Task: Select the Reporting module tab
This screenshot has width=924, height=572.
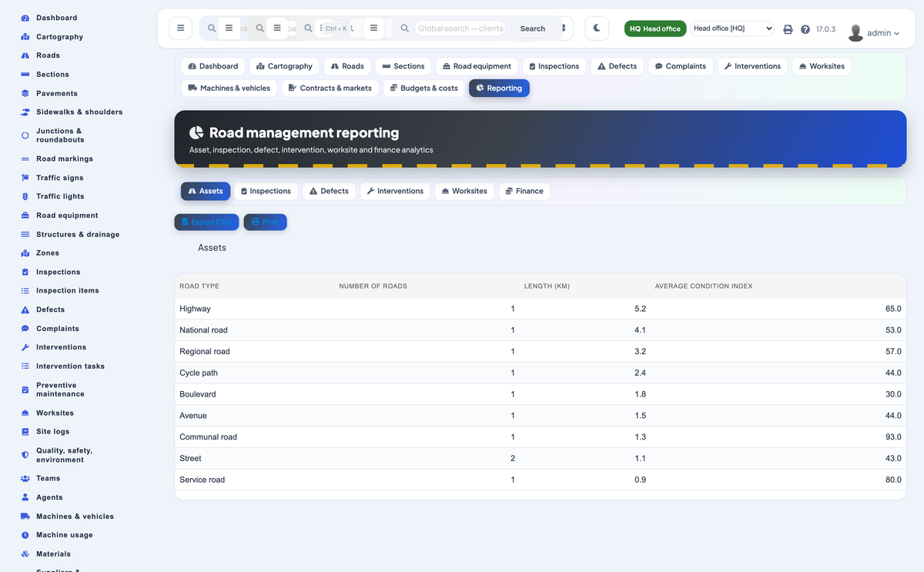Action: pos(499,88)
